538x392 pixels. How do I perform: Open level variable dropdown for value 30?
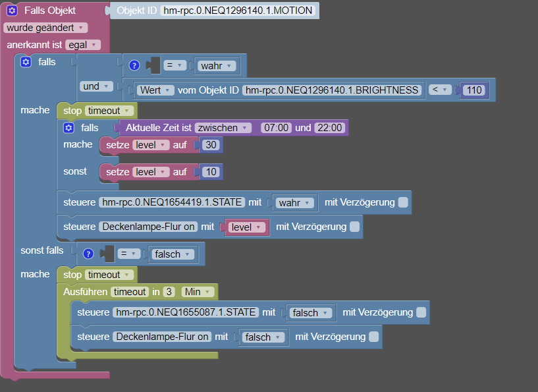[151, 145]
